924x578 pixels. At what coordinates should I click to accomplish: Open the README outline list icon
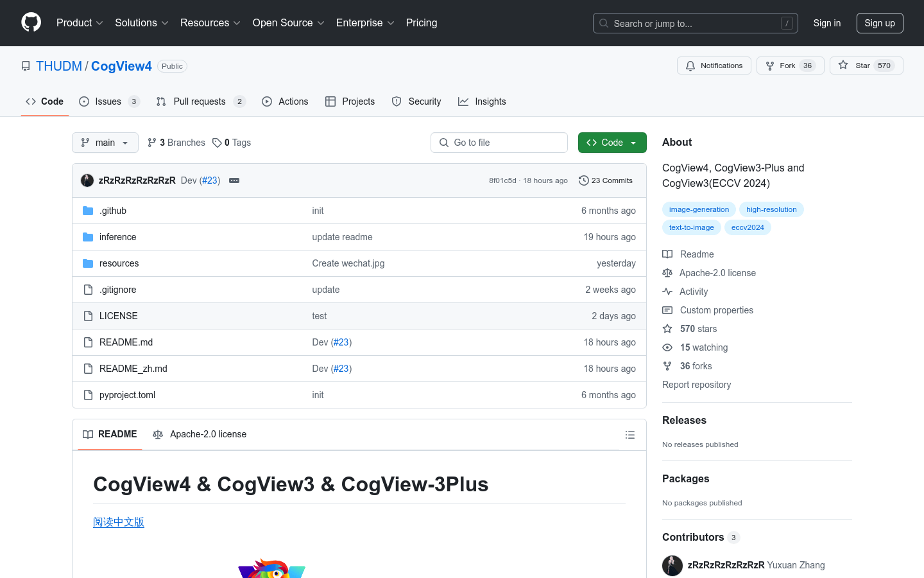(630, 435)
